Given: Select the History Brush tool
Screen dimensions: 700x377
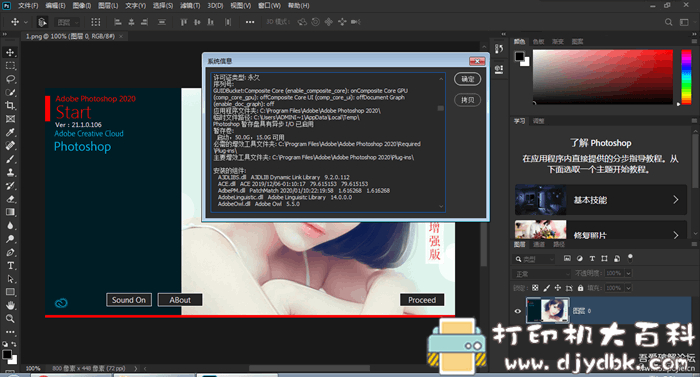Looking at the screenshot, I should coord(10,186).
